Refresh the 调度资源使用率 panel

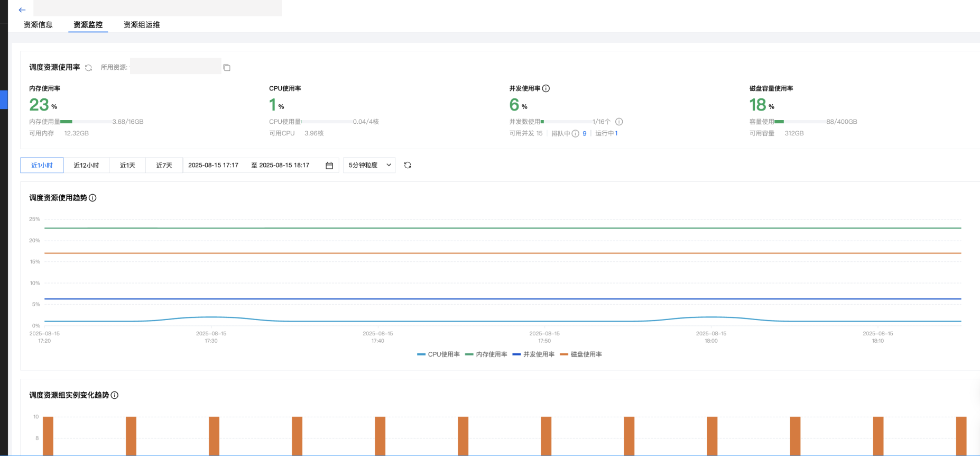pyautogui.click(x=89, y=68)
